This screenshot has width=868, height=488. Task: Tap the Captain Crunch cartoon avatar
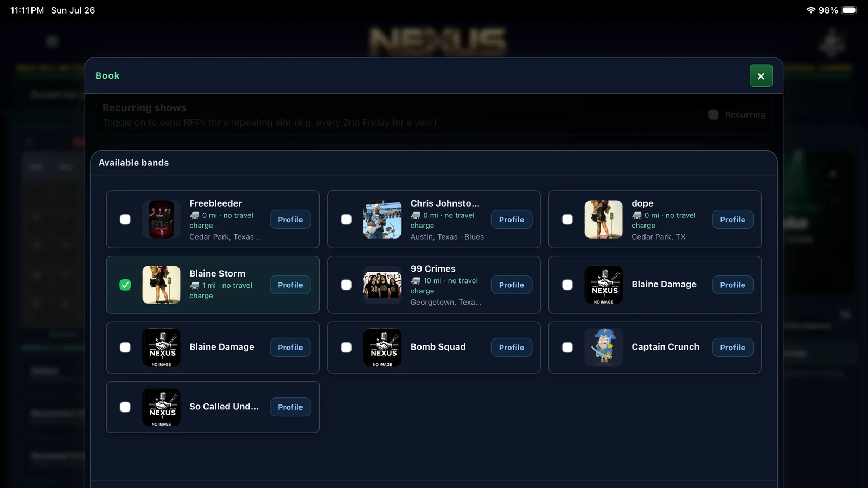pos(603,348)
